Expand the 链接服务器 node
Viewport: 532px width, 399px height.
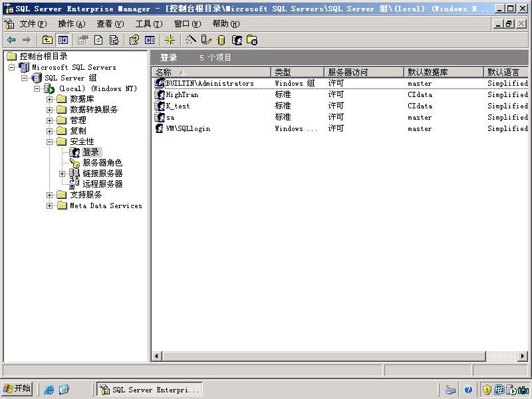62,174
